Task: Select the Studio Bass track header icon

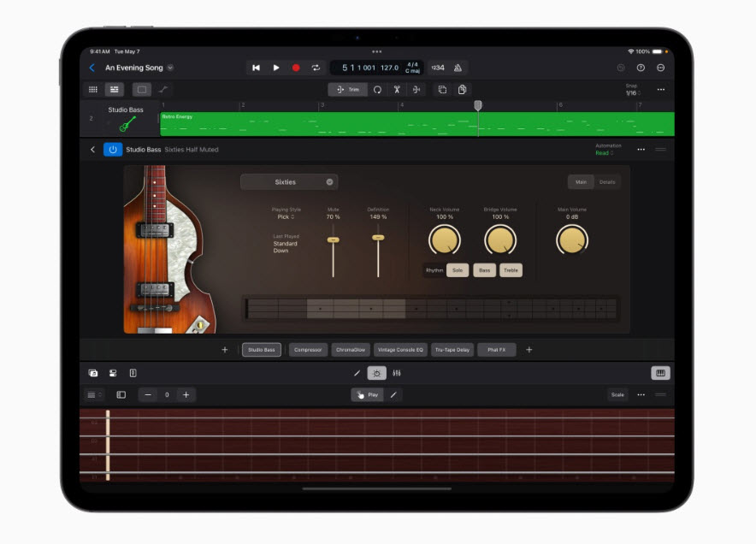Action: [x=127, y=124]
